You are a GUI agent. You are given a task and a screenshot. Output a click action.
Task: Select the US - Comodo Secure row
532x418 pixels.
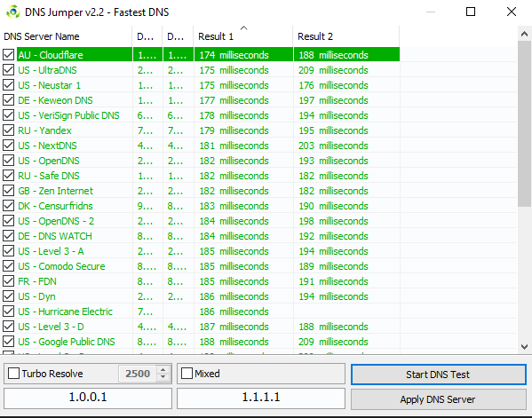(x=201, y=265)
